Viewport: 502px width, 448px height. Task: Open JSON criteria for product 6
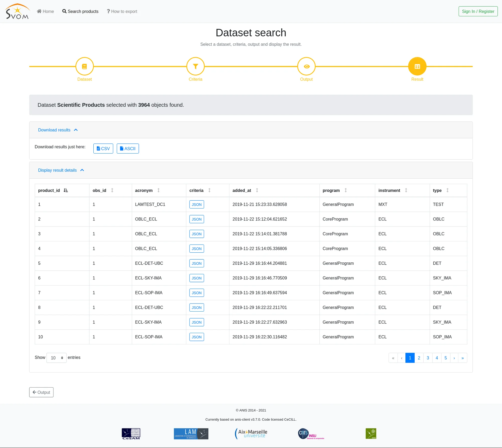coord(197,278)
